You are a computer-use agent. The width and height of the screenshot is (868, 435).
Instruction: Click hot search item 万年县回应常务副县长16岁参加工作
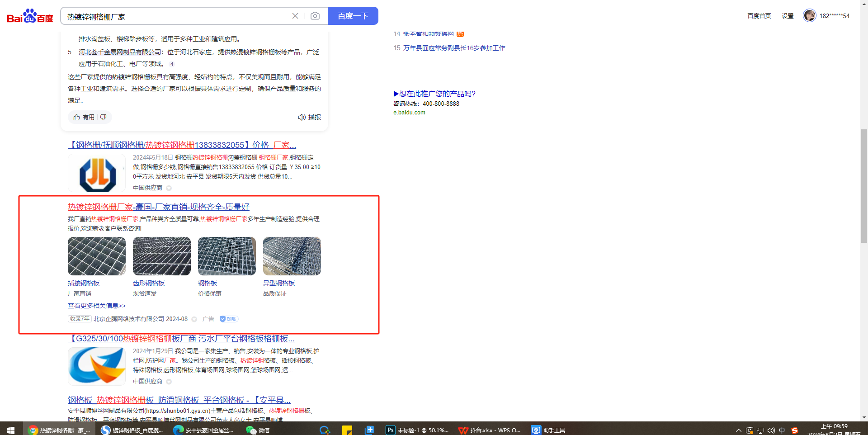click(x=454, y=48)
